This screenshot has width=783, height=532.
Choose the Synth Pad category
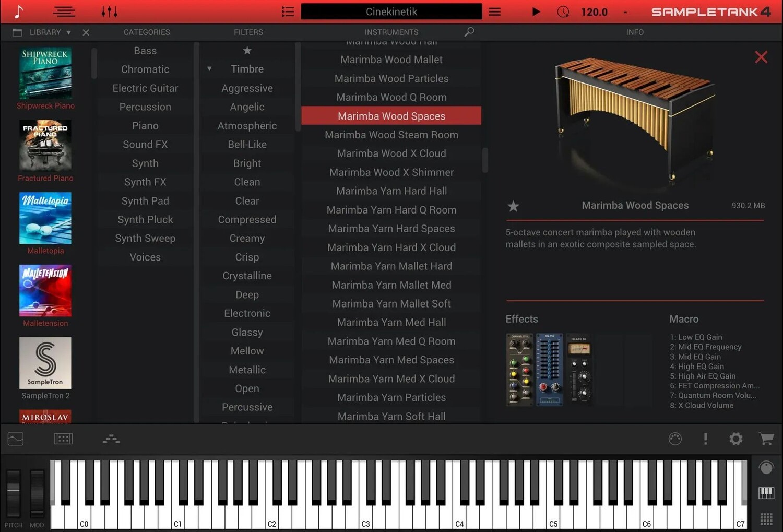145,201
